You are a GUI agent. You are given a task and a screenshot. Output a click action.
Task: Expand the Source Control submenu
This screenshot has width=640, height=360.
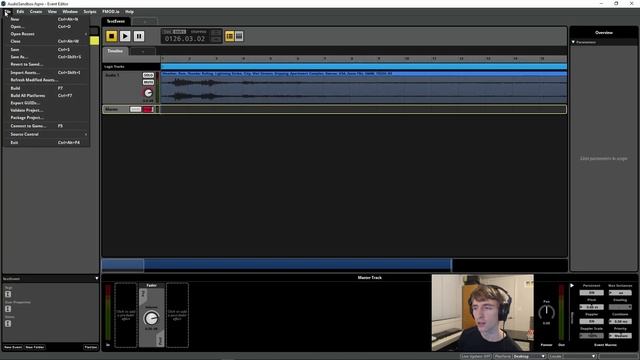tap(46, 134)
